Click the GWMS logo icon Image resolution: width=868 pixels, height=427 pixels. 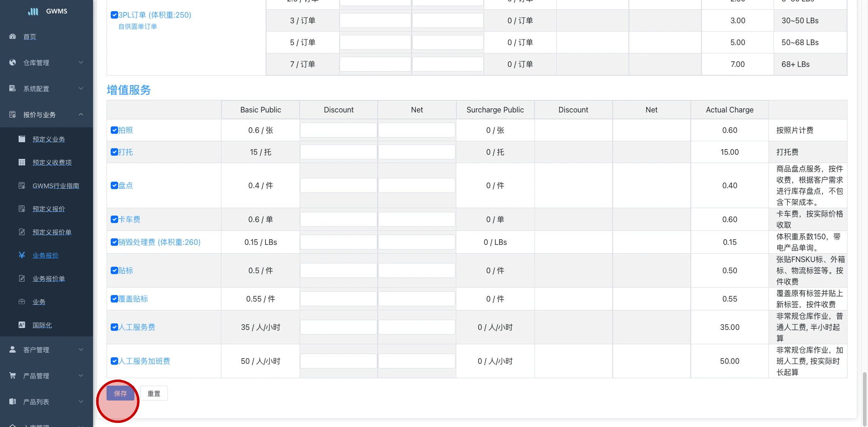click(x=33, y=12)
